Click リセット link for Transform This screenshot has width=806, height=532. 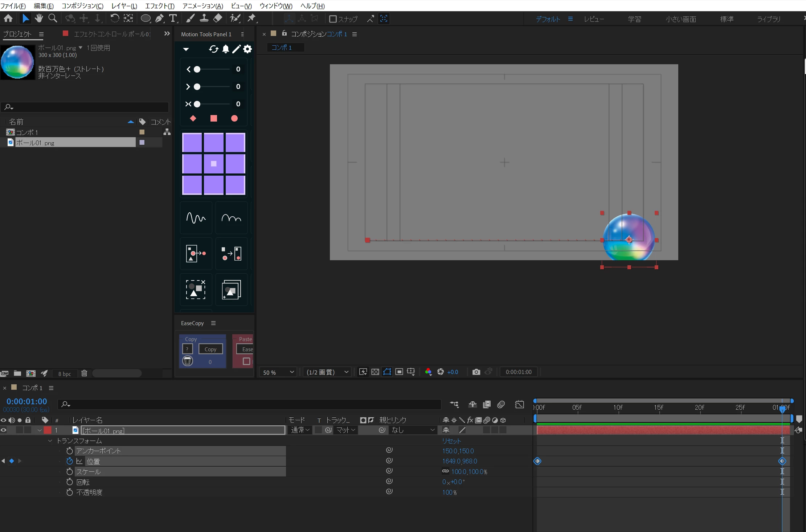[x=451, y=441]
